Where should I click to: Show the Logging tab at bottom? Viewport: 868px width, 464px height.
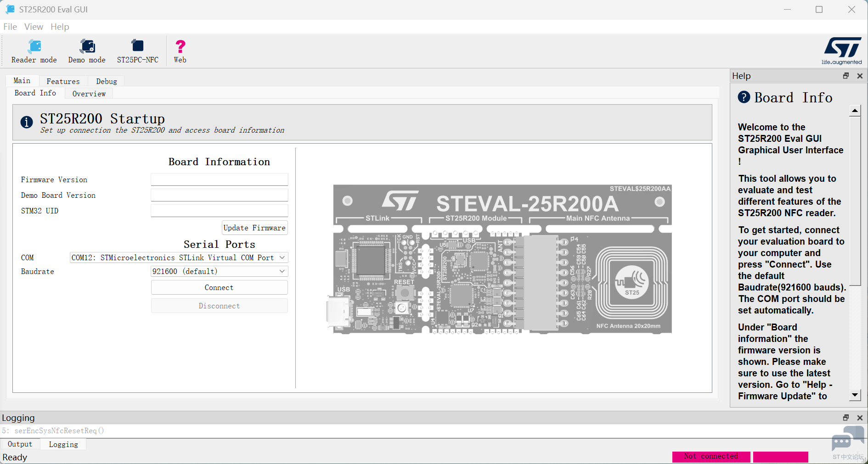[x=63, y=444]
